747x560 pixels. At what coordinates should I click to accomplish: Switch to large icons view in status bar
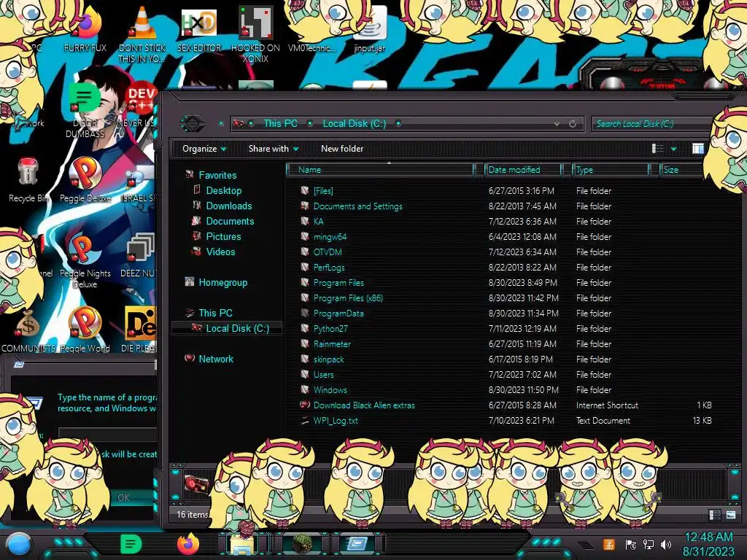point(731,515)
